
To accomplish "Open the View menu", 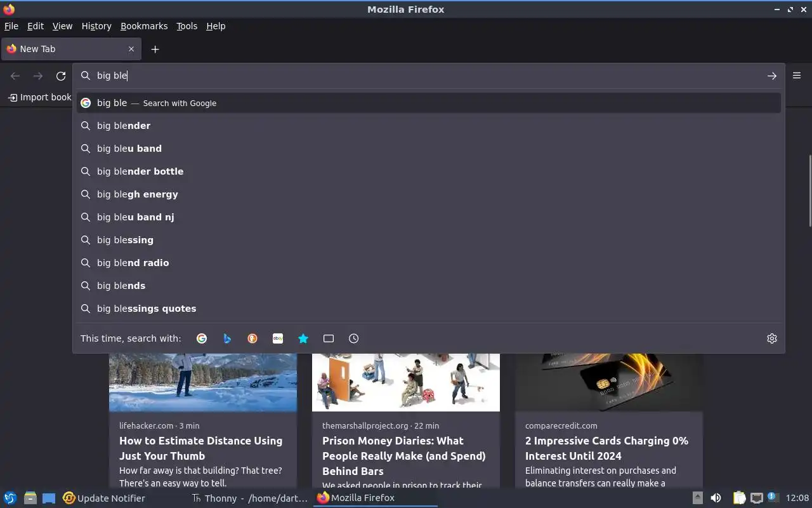I will coord(62,26).
